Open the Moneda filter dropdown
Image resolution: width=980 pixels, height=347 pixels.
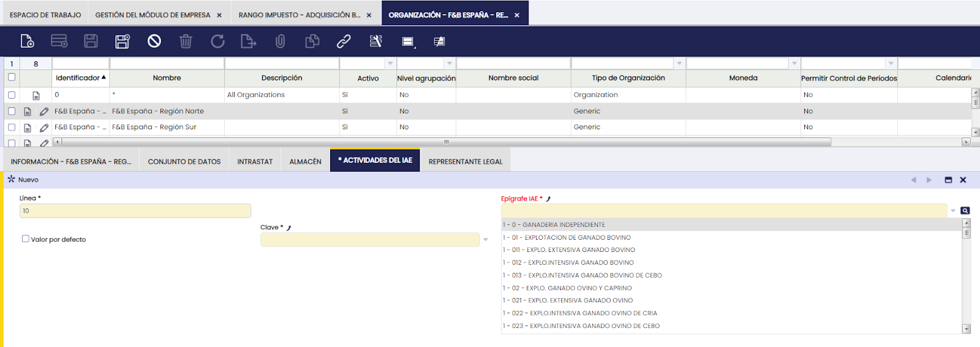coord(794,64)
